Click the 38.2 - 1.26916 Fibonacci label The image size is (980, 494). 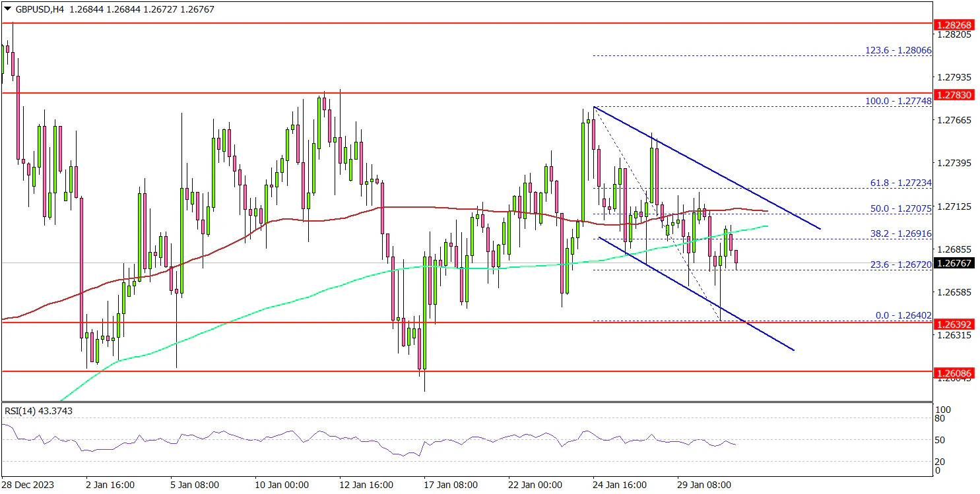point(900,233)
